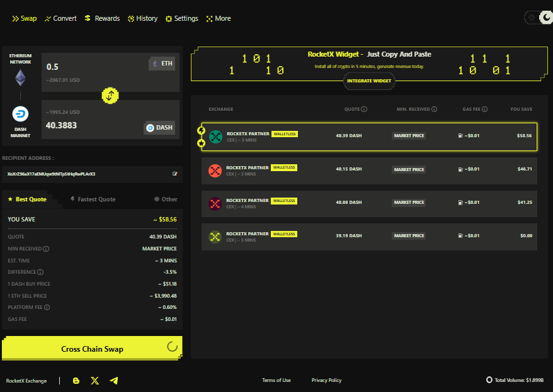
Task: Toggle the dark/light theme switch
Action: 538,18
